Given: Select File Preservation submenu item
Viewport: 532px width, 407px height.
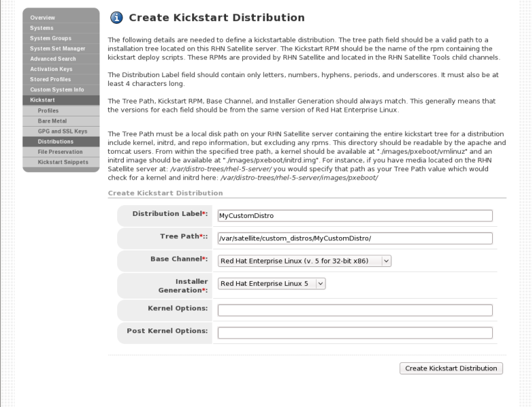Looking at the screenshot, I should [61, 152].
